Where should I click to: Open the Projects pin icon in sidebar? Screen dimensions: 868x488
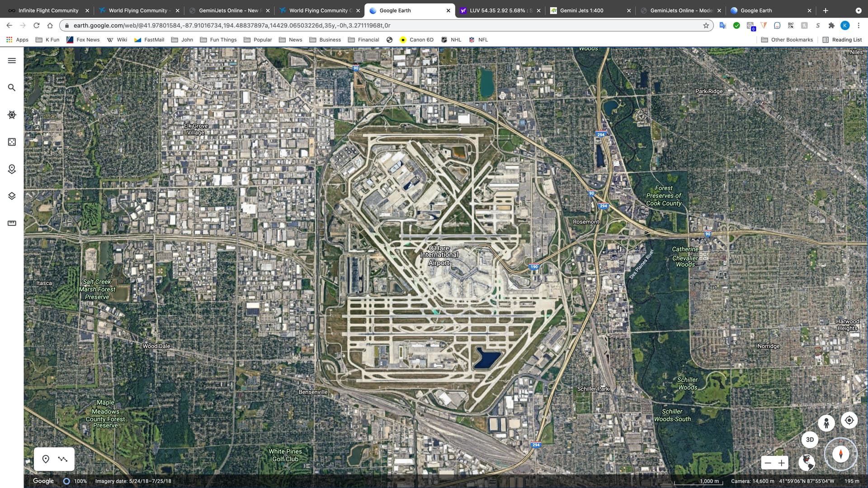[x=12, y=169]
